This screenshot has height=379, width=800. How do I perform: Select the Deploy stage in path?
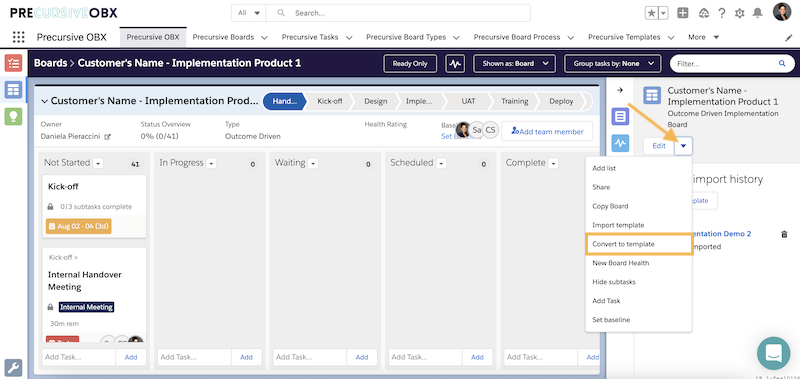(x=561, y=101)
